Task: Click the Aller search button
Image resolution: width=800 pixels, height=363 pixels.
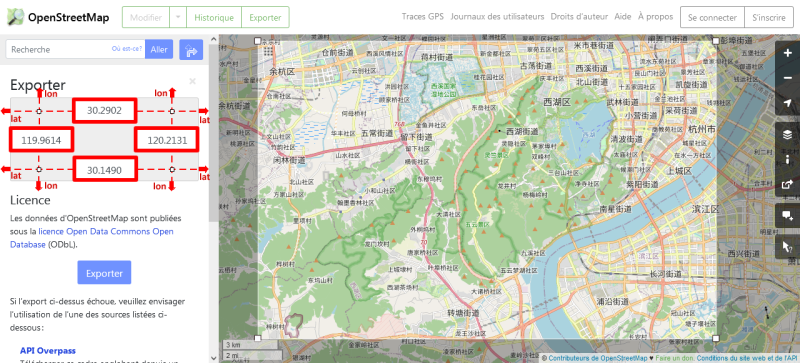Action: click(x=159, y=50)
